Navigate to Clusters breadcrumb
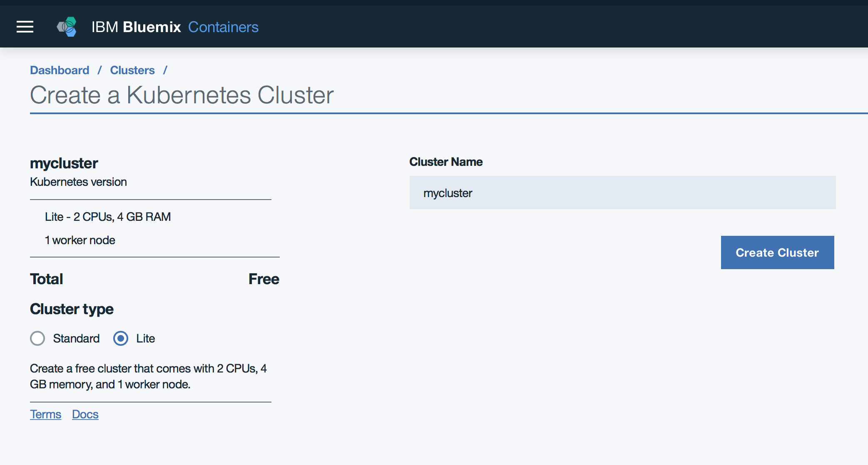Viewport: 868px width, 465px height. [x=132, y=70]
